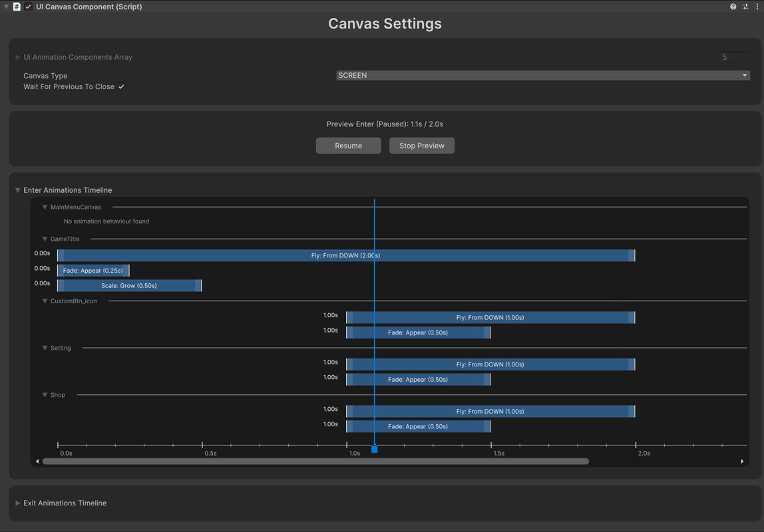Click array size field showing 5
The image size is (764, 532).
tap(734, 57)
